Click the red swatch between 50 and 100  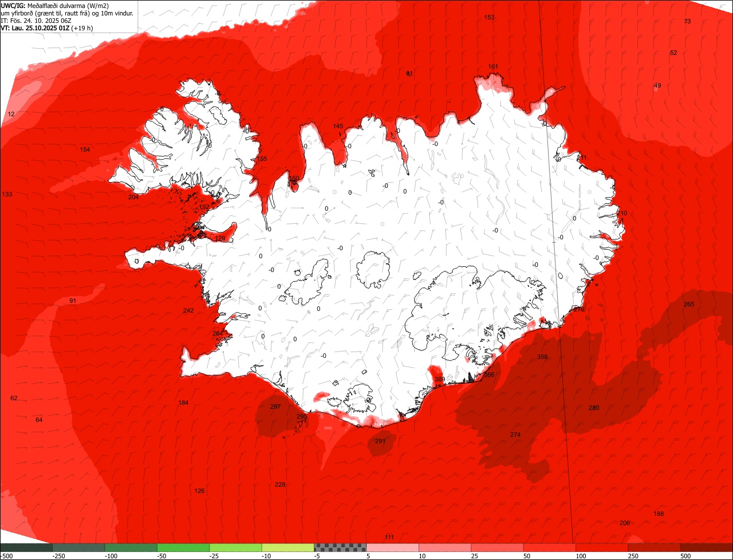[x=550, y=547]
